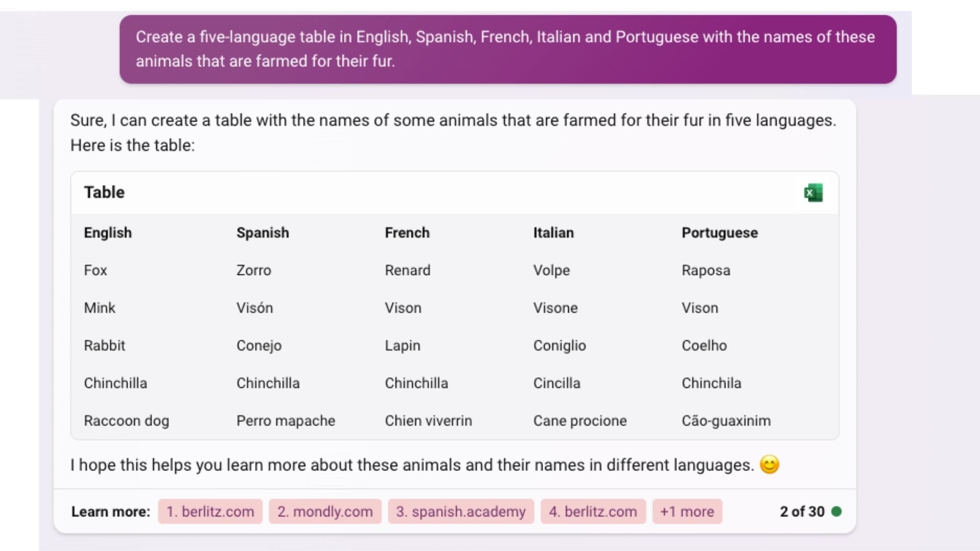
Task: Open the table in Excel via icon
Action: [813, 193]
